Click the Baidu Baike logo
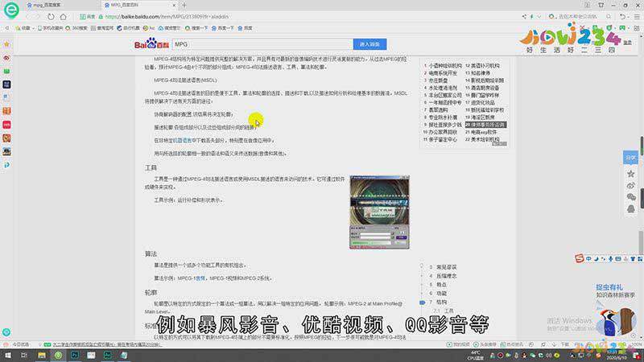This screenshot has height=362, width=644. 151,43
